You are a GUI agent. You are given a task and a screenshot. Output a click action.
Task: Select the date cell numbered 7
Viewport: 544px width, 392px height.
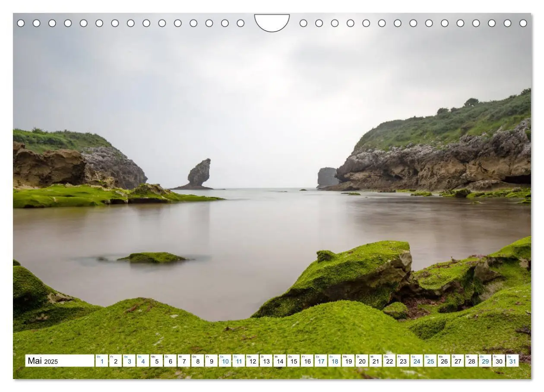(184, 361)
